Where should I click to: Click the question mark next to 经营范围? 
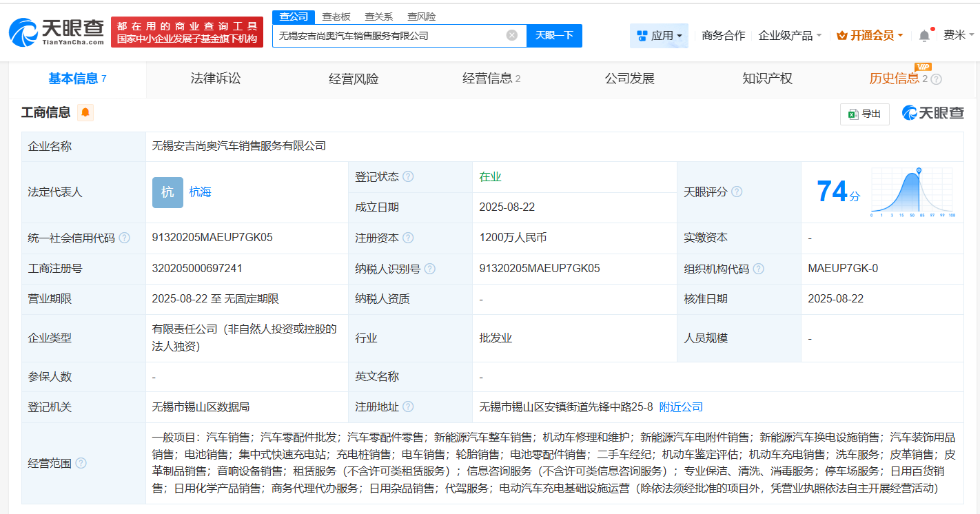coord(82,463)
